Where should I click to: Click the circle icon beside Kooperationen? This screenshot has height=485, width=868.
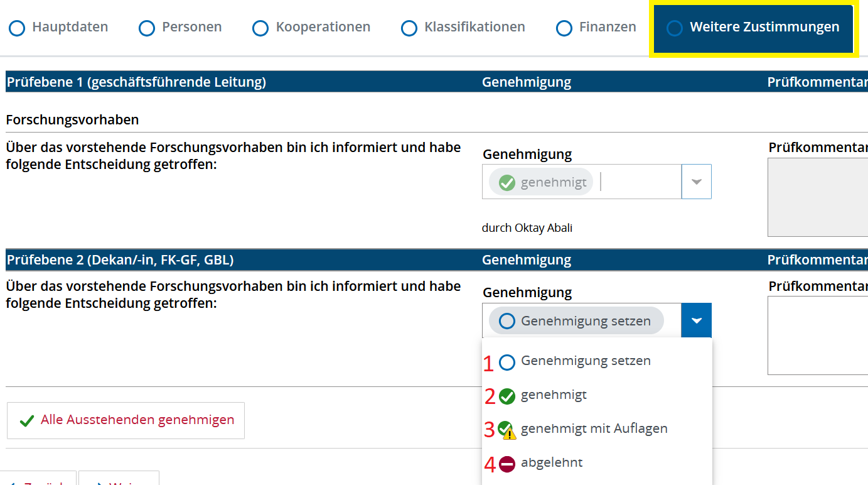point(260,28)
